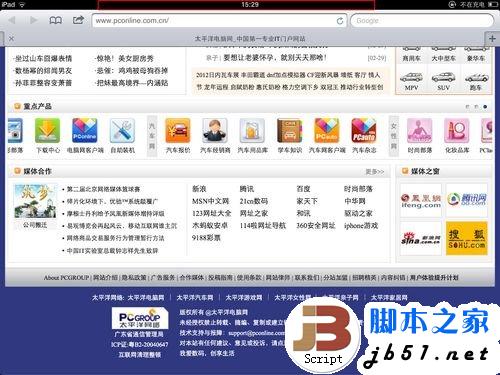Tap the iPad Wi-Fi status icon
The image size is (500, 375).
pyautogui.click(x=22, y=5)
